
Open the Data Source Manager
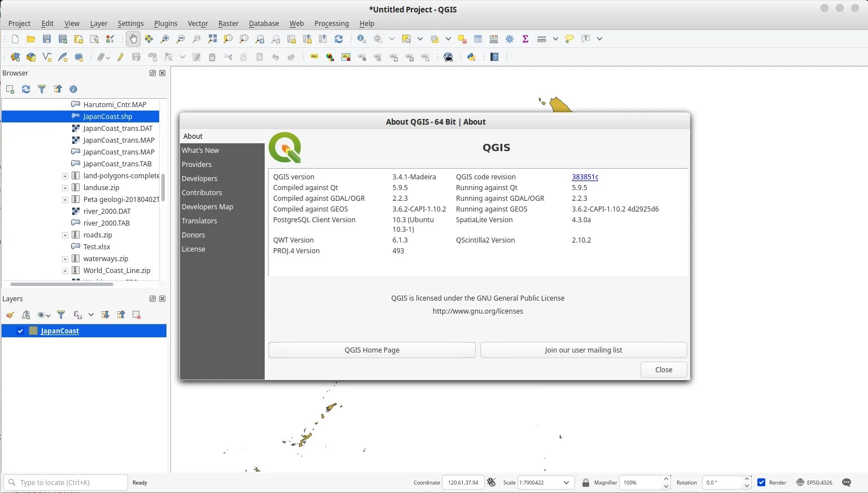[x=15, y=57]
